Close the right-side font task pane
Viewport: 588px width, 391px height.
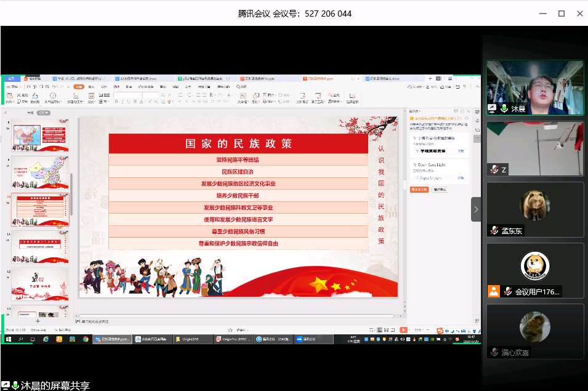click(x=469, y=111)
